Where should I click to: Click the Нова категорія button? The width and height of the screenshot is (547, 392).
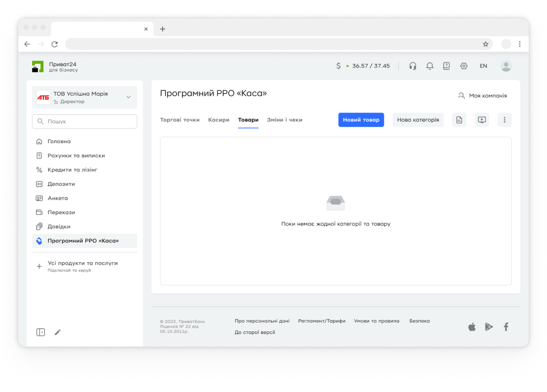click(x=418, y=120)
